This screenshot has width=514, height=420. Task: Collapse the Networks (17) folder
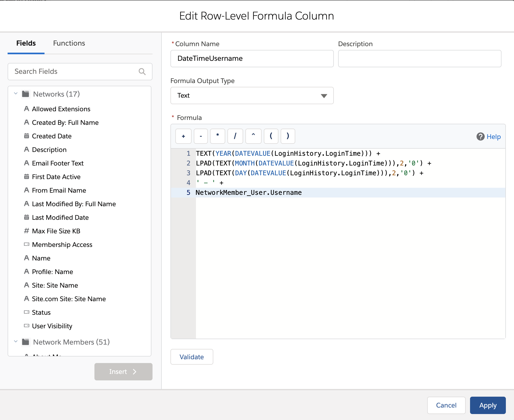click(x=16, y=94)
